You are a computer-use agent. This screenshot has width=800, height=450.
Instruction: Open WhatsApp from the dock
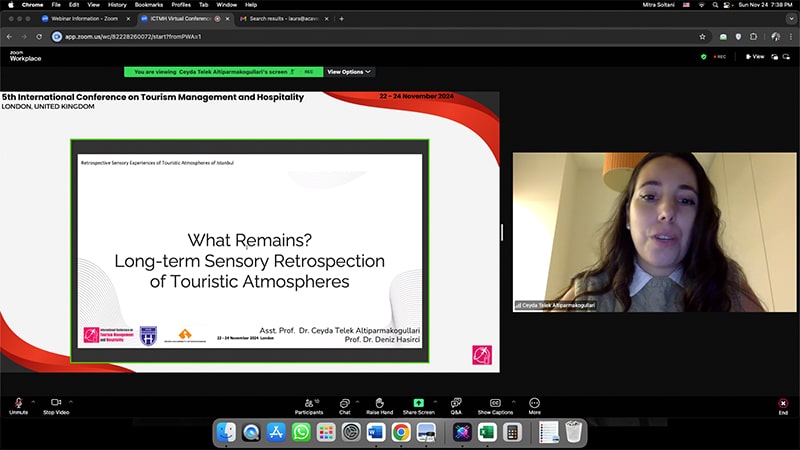click(x=300, y=432)
